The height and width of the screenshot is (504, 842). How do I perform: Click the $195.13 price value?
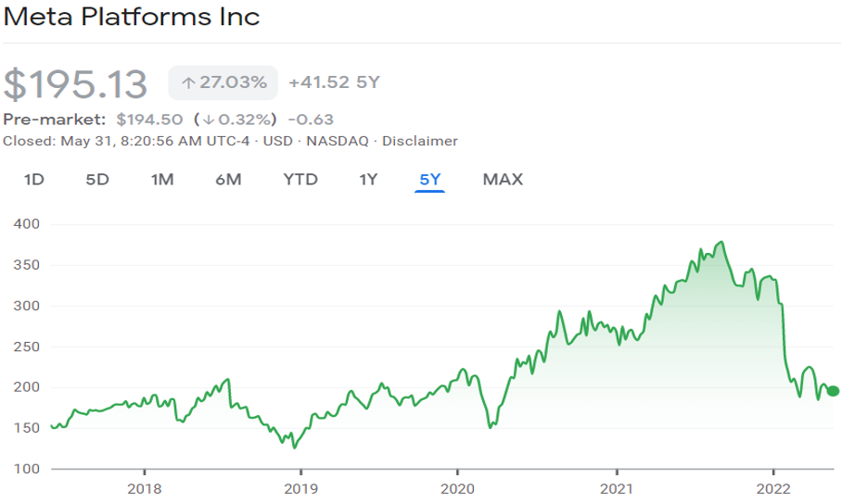[x=76, y=84]
